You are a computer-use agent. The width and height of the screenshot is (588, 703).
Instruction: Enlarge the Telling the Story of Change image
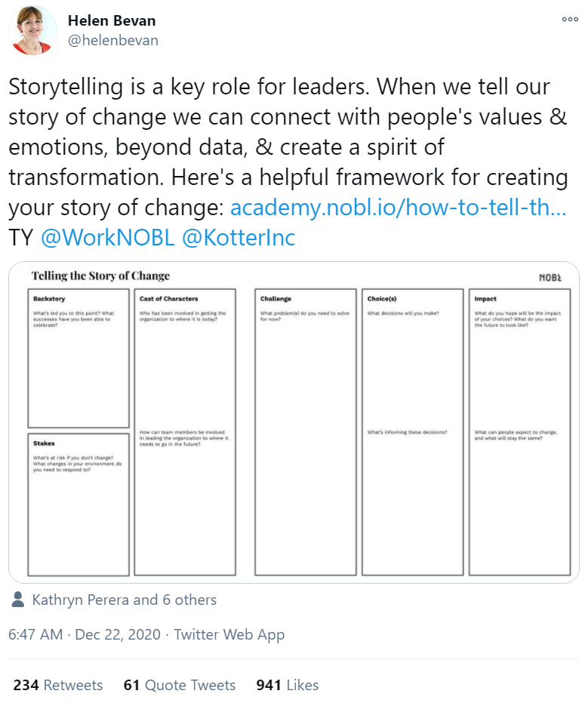pos(294,423)
